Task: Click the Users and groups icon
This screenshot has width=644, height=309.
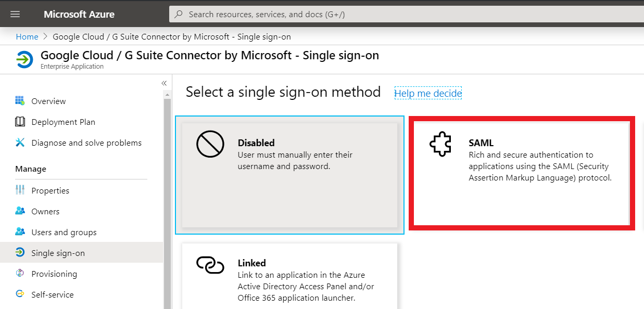Action: pos(20,232)
